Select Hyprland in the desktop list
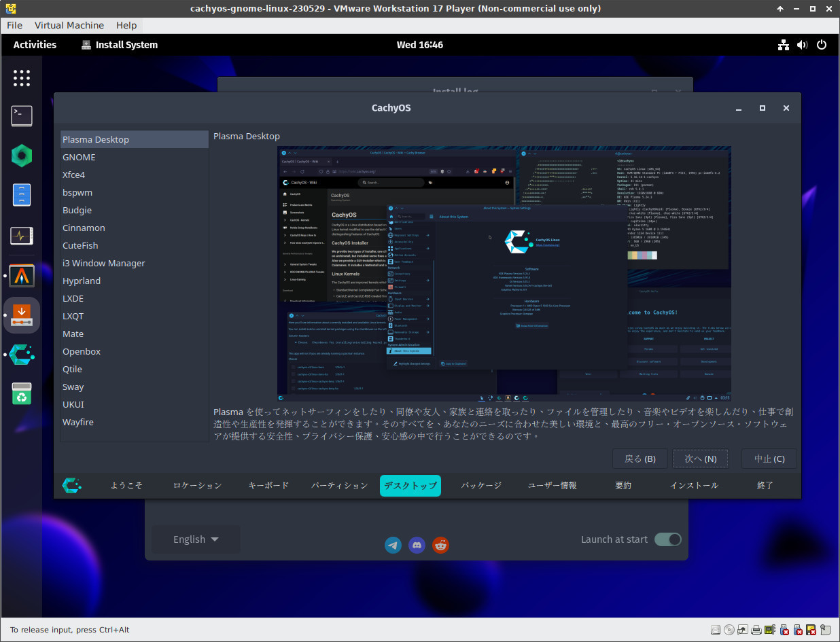The width and height of the screenshot is (840, 642). pos(135,281)
